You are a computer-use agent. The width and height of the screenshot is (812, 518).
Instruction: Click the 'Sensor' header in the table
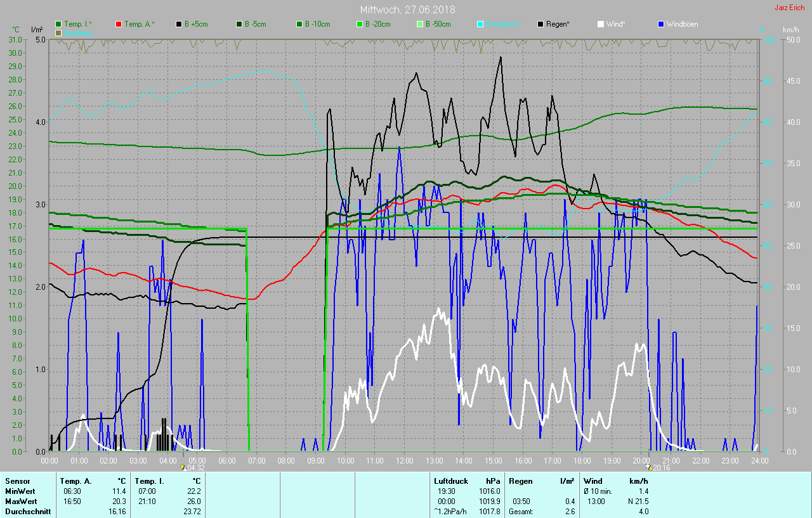click(18, 481)
